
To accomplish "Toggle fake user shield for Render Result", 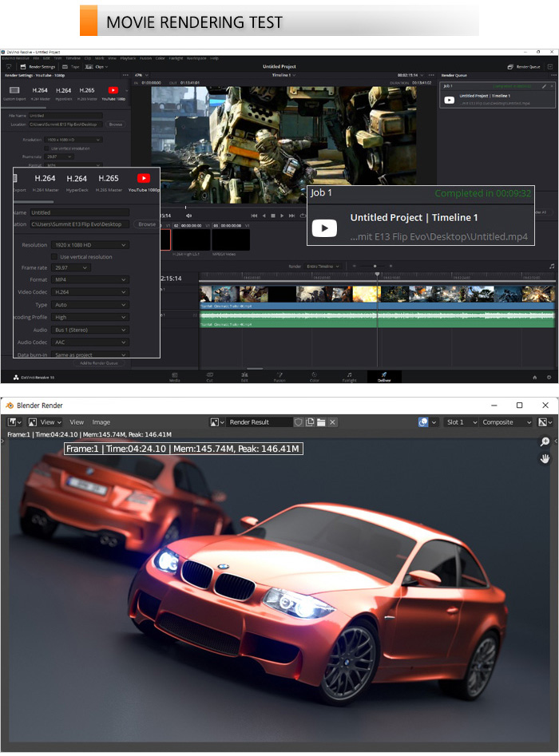I will point(299,422).
